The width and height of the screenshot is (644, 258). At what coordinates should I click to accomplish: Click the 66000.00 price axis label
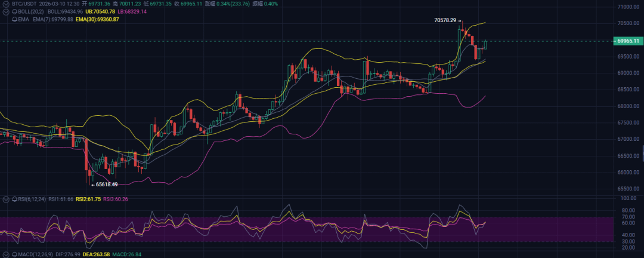click(628, 173)
